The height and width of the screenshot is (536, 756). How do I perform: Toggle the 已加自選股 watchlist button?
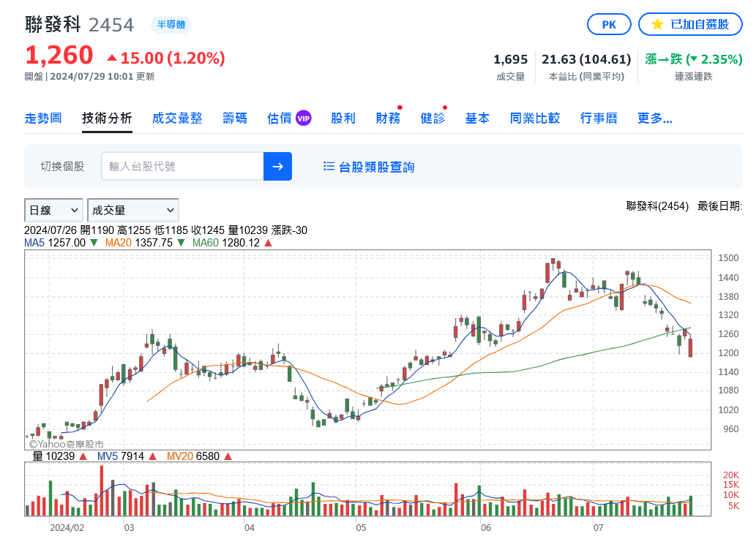[x=692, y=24]
